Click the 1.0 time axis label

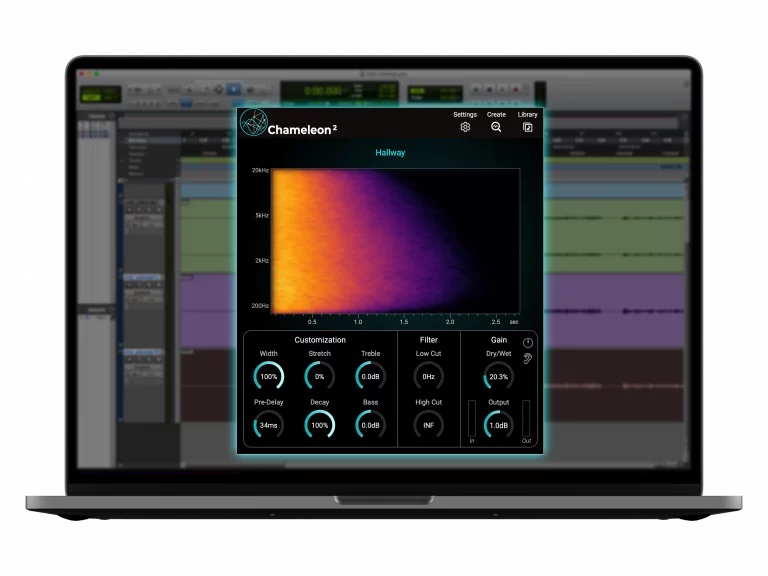pyautogui.click(x=358, y=322)
